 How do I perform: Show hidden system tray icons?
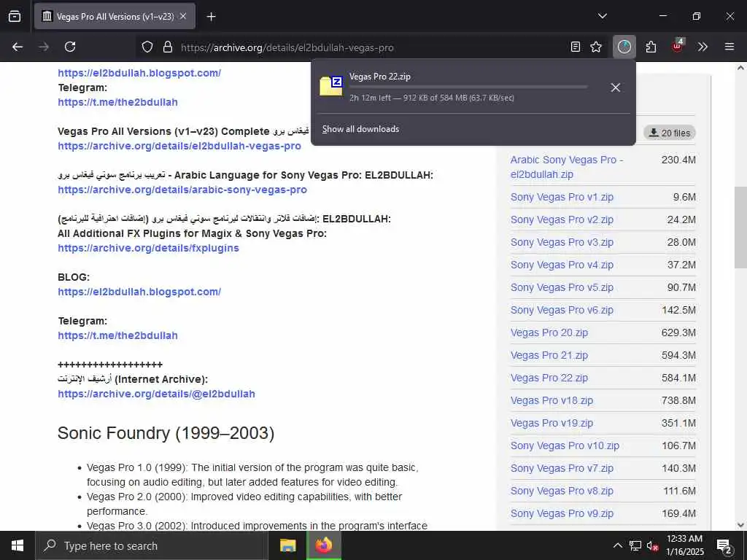pyautogui.click(x=617, y=545)
